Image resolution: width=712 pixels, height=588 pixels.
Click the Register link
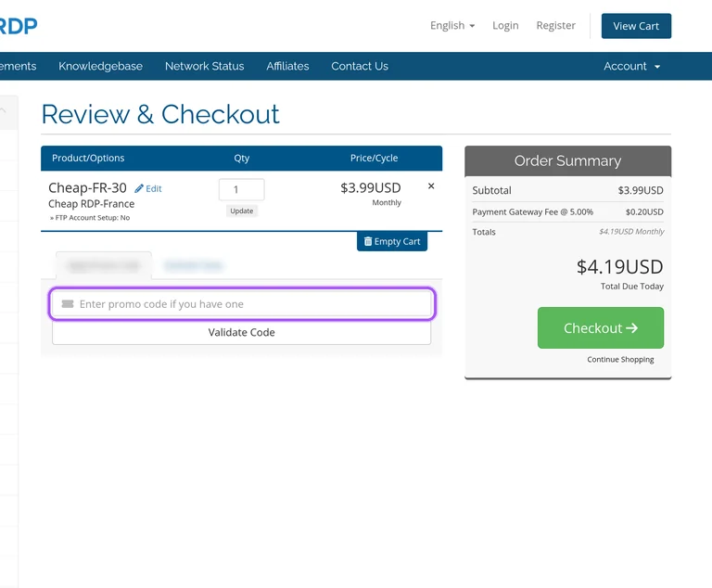coord(556,25)
